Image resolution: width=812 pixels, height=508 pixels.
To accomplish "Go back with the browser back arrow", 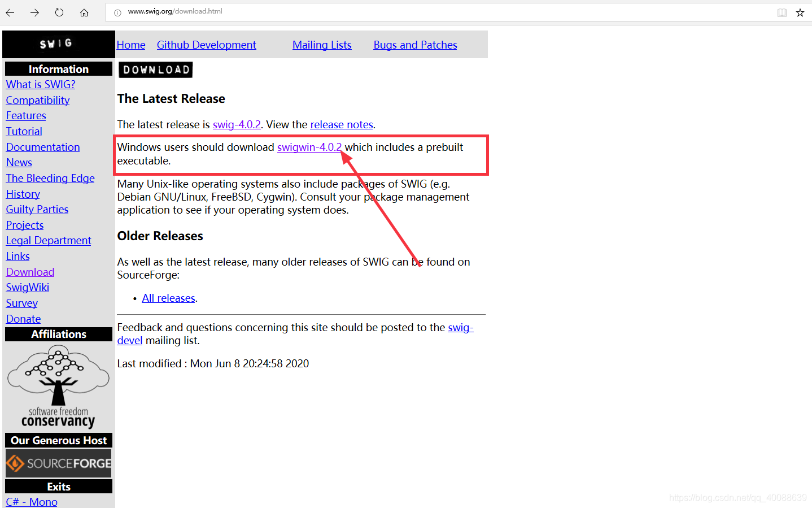I will click(10, 12).
